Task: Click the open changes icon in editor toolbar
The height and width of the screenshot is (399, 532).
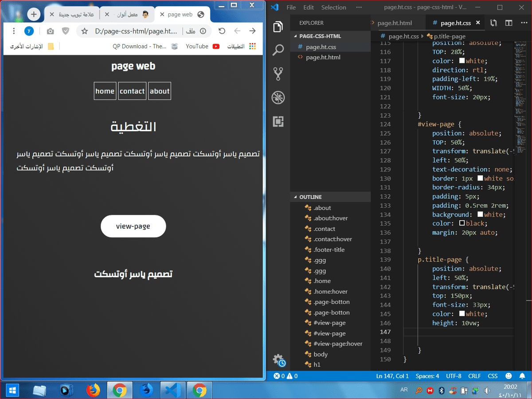Action: [x=493, y=23]
